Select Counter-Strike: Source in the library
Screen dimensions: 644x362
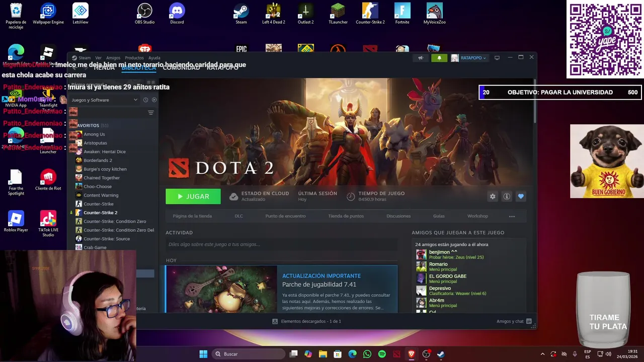tap(107, 239)
